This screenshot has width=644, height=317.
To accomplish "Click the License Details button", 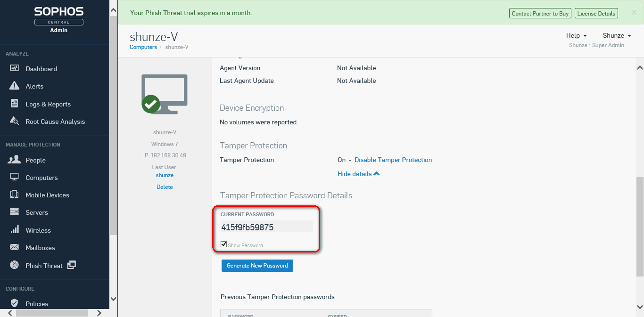I will click(596, 13).
